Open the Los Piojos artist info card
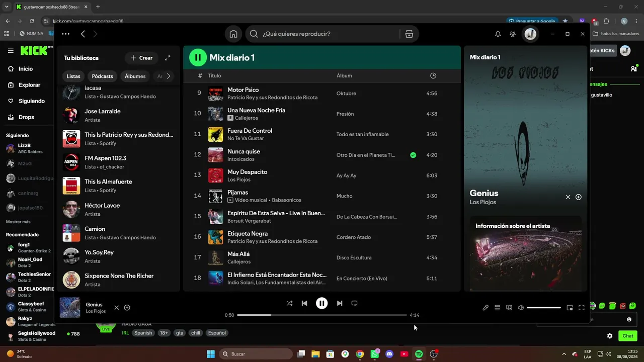 [525, 253]
